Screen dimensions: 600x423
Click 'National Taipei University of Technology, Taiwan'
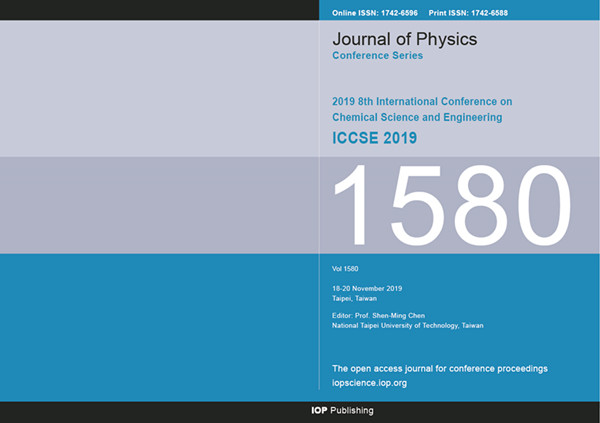click(408, 325)
